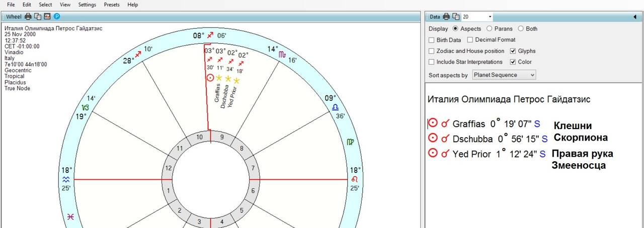Viewport: 644px width, 228px height.
Task: Click the green Virgo glyph on the ring
Action: [350, 142]
